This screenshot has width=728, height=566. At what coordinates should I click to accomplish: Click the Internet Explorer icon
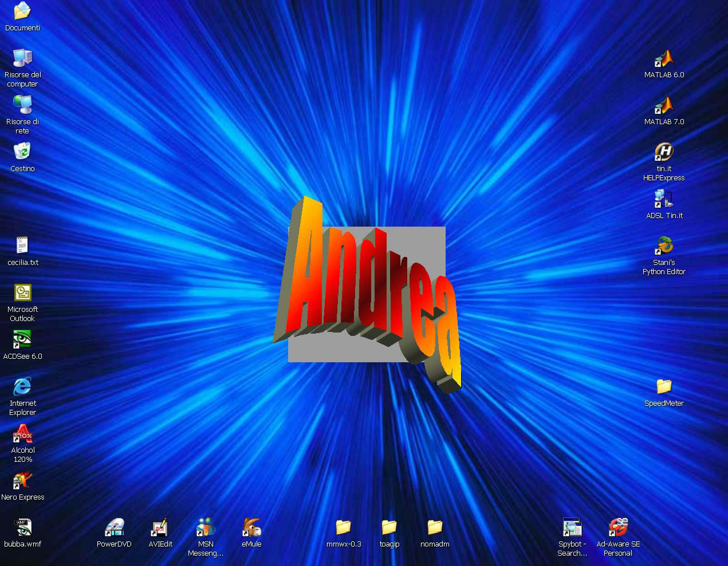(x=22, y=387)
